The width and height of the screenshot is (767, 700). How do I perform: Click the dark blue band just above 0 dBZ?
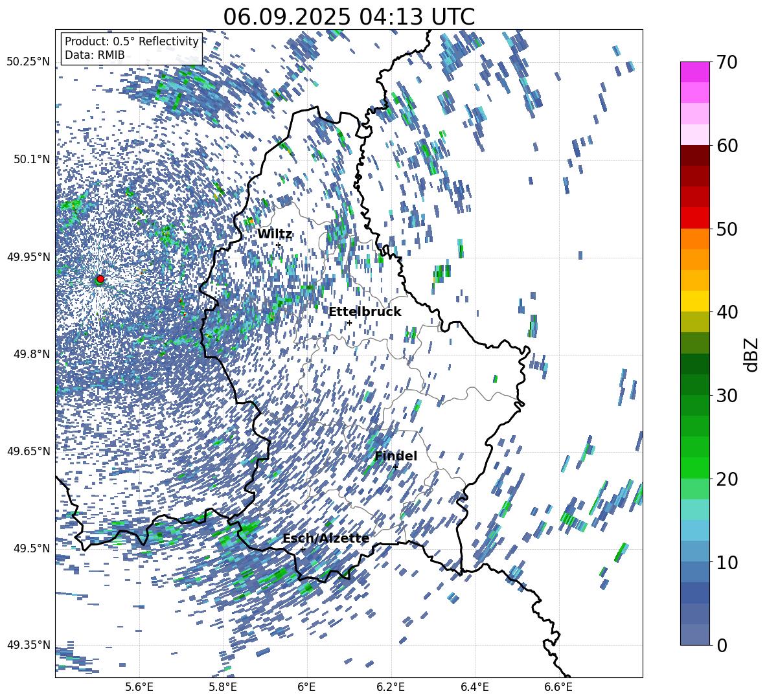point(694,635)
